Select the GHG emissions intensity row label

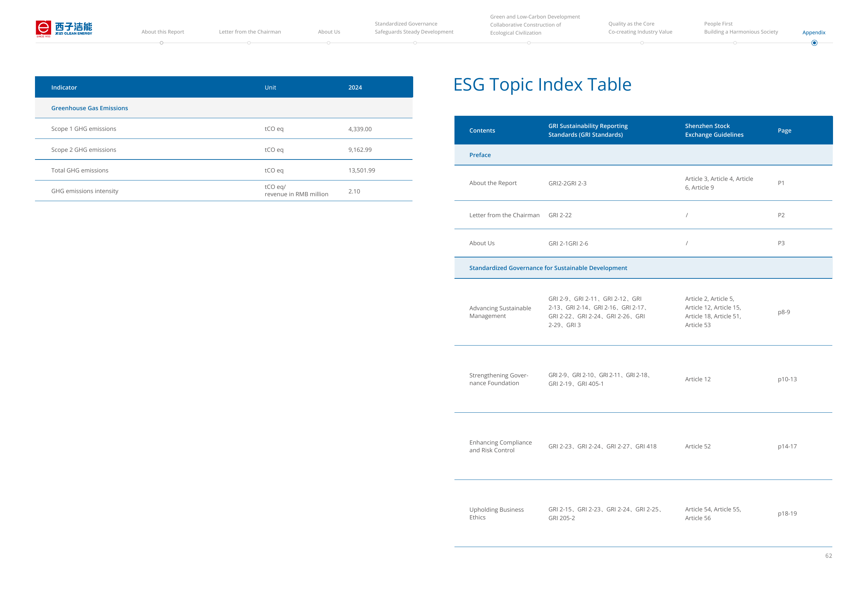(x=85, y=191)
